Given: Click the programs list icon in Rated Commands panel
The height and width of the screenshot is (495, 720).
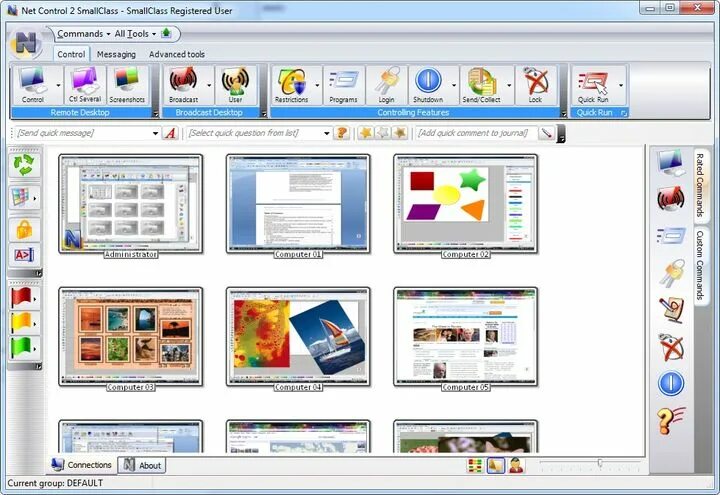Looking at the screenshot, I should coord(671,236).
